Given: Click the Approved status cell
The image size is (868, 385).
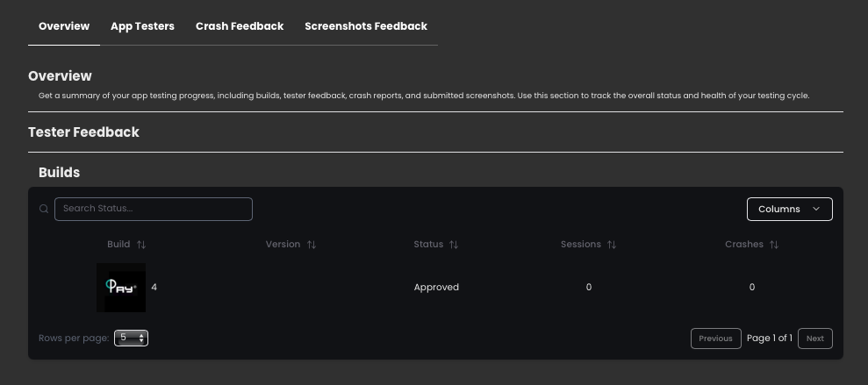Looking at the screenshot, I should click(436, 288).
